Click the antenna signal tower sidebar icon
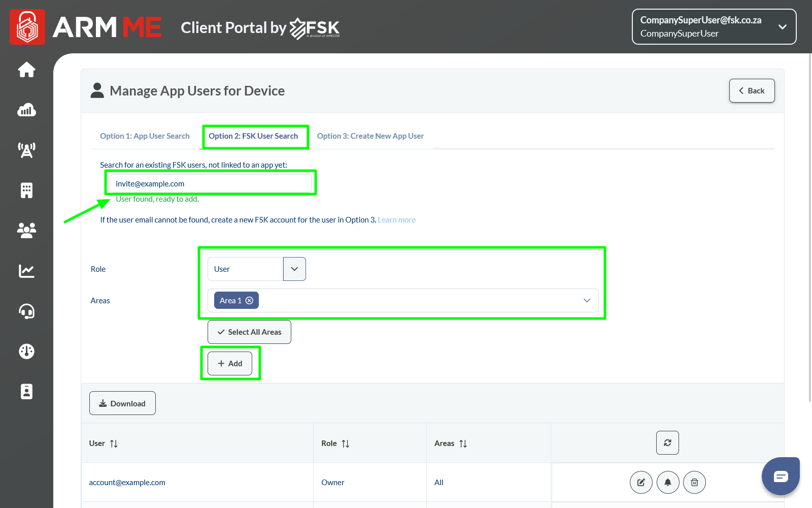Screen dimensions: 812x508 [26, 150]
